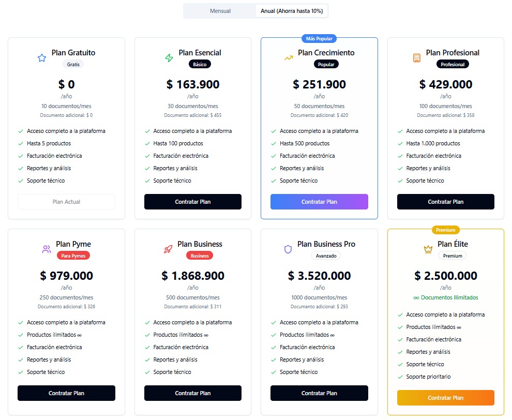Click the rocket icon on Plan Business
Image resolution: width=512 pixels, height=420 pixels.
(x=168, y=250)
